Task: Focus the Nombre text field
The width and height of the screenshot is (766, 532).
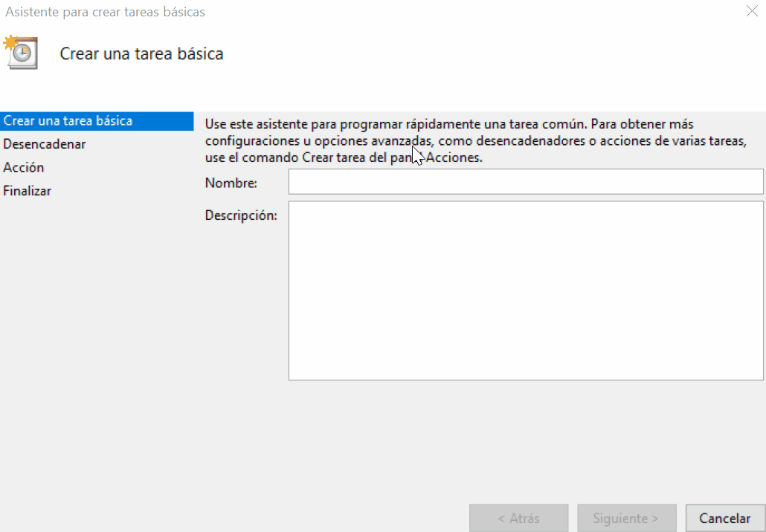Action: click(526, 181)
